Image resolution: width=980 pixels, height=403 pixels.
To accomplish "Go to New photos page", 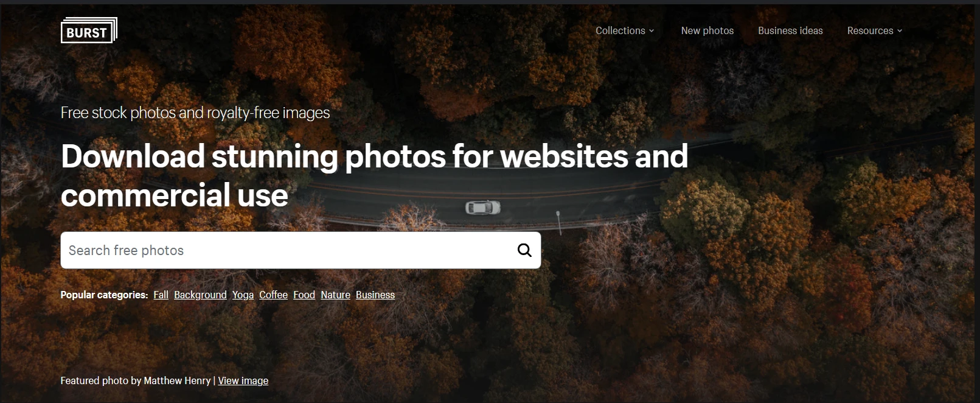I will 707,30.
